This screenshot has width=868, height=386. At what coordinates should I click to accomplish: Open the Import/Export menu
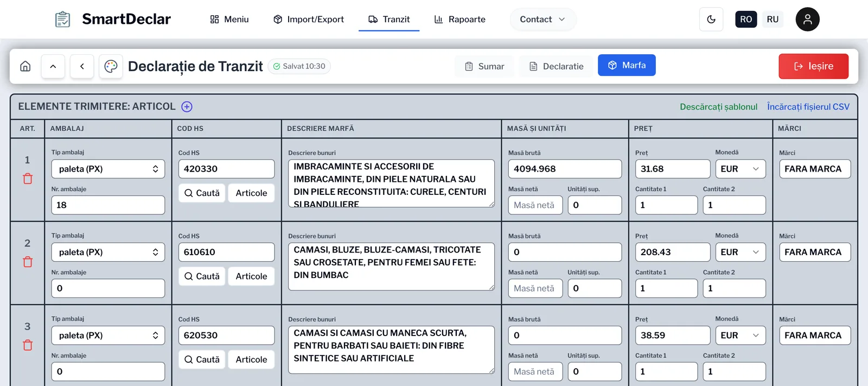pos(309,20)
